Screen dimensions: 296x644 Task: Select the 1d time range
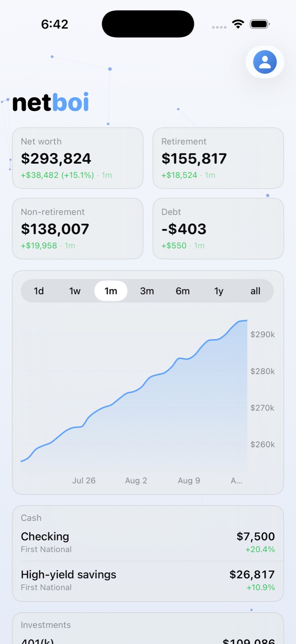tap(39, 291)
